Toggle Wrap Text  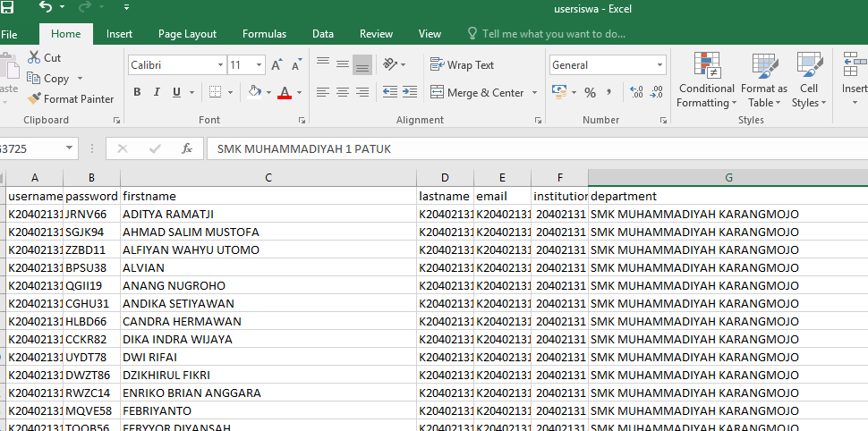[x=463, y=64]
